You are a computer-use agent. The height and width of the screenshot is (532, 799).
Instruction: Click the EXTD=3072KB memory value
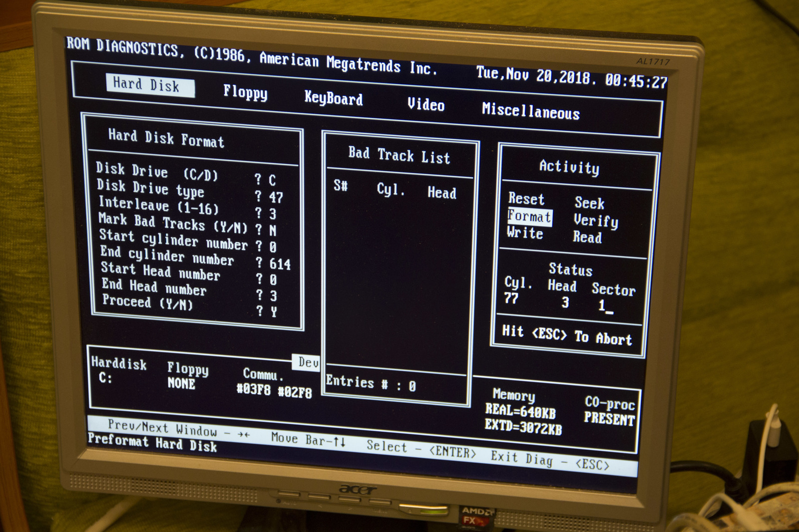click(523, 427)
